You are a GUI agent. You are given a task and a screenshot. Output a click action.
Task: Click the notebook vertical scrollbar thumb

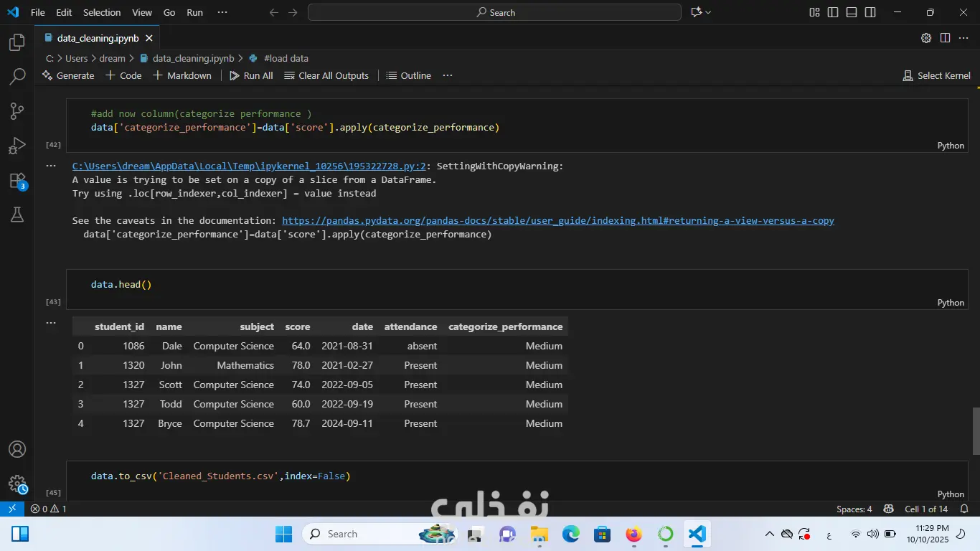(x=976, y=430)
